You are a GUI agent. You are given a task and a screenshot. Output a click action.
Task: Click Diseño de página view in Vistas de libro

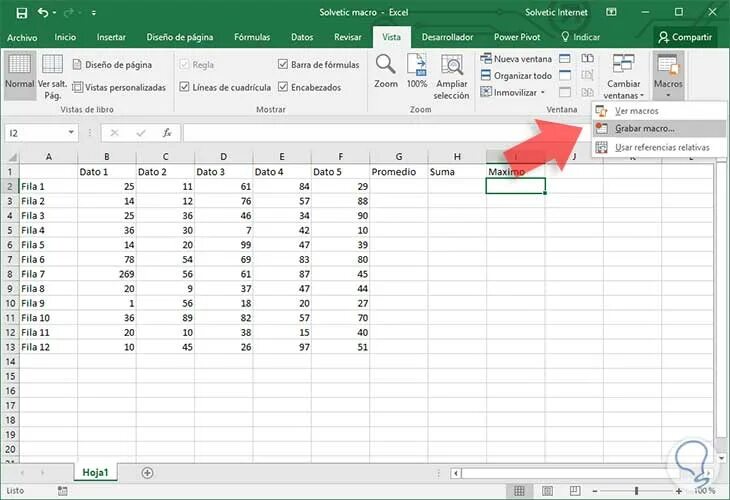(x=113, y=65)
